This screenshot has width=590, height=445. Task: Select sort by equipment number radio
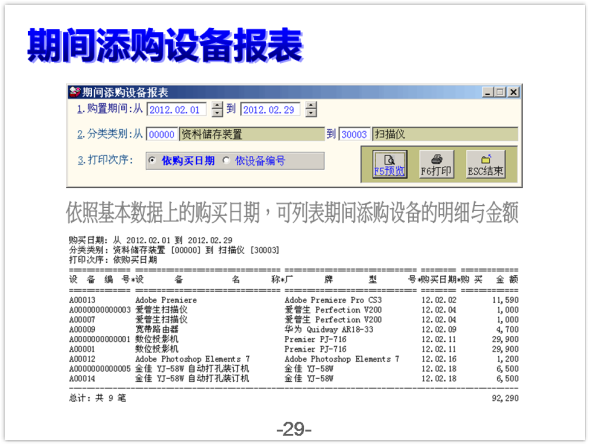226,161
